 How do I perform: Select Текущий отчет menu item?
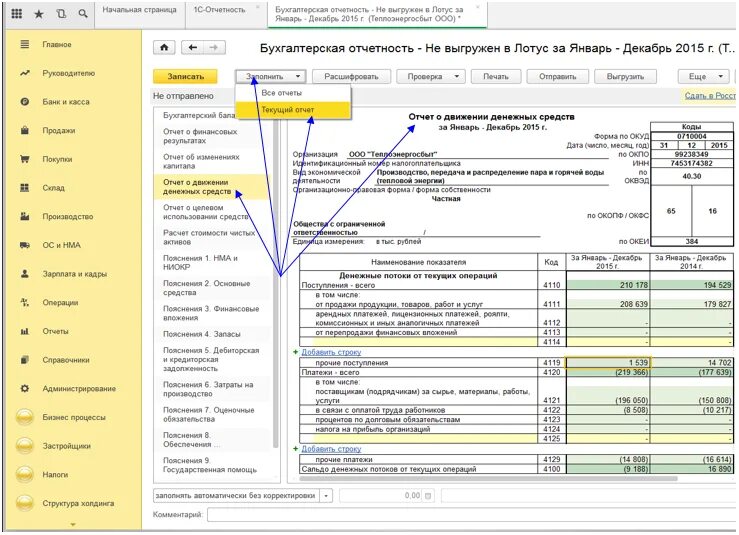(293, 110)
